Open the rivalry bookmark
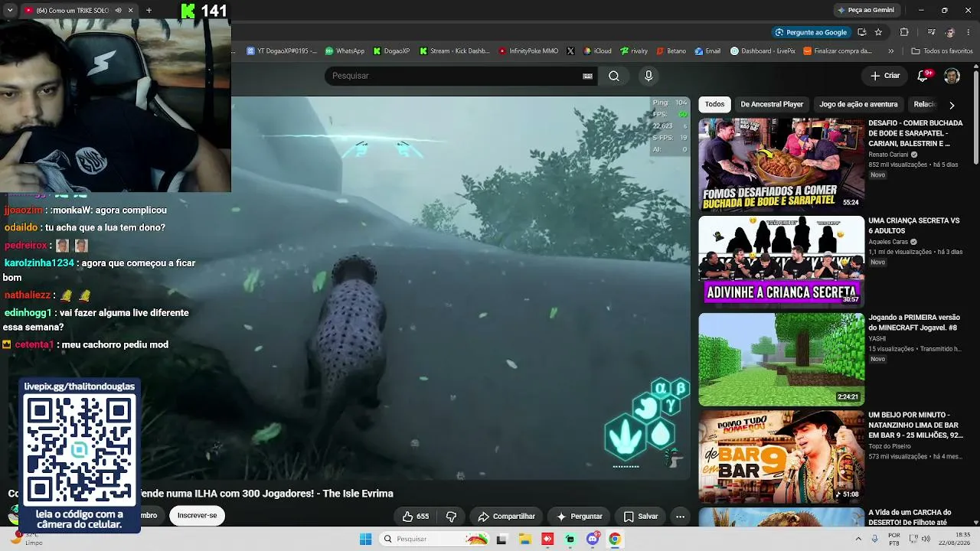This screenshot has height=551, width=980. coord(634,51)
